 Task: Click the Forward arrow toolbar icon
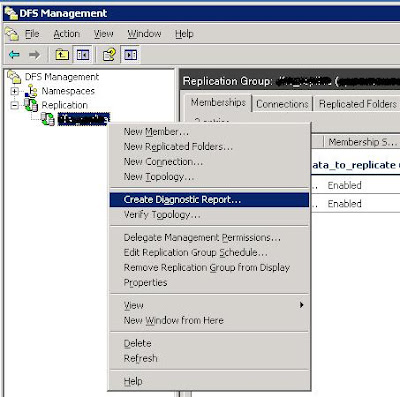click(34, 54)
